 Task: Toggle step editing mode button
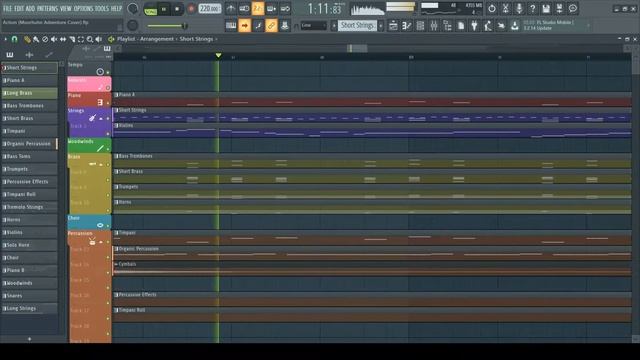258,26
